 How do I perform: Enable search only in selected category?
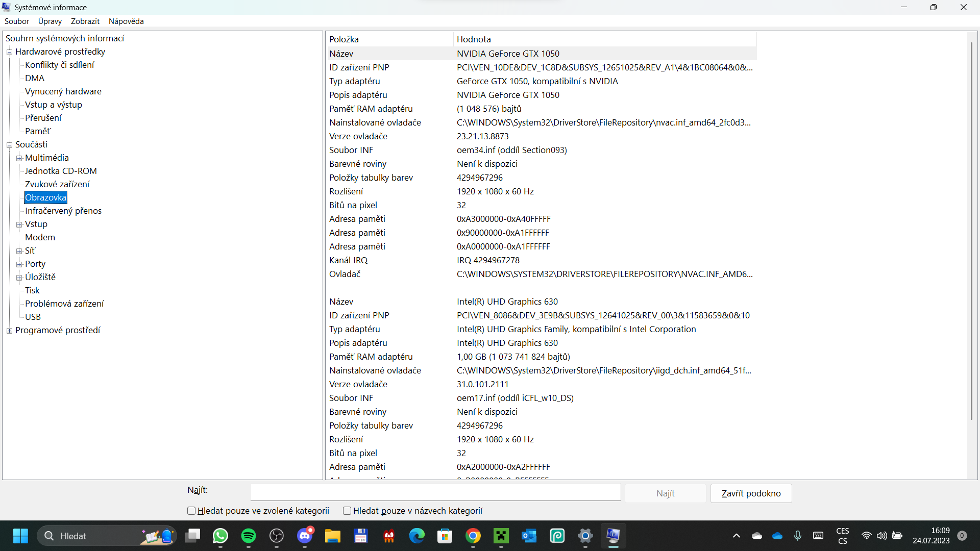[x=191, y=511]
